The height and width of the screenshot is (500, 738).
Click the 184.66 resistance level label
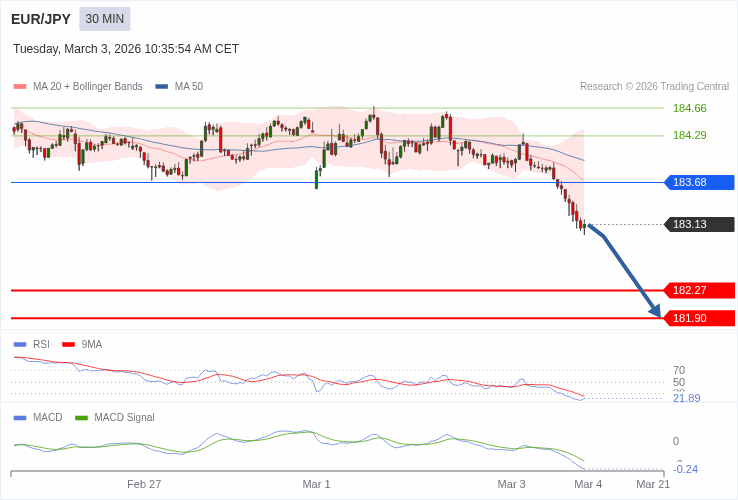click(x=690, y=108)
